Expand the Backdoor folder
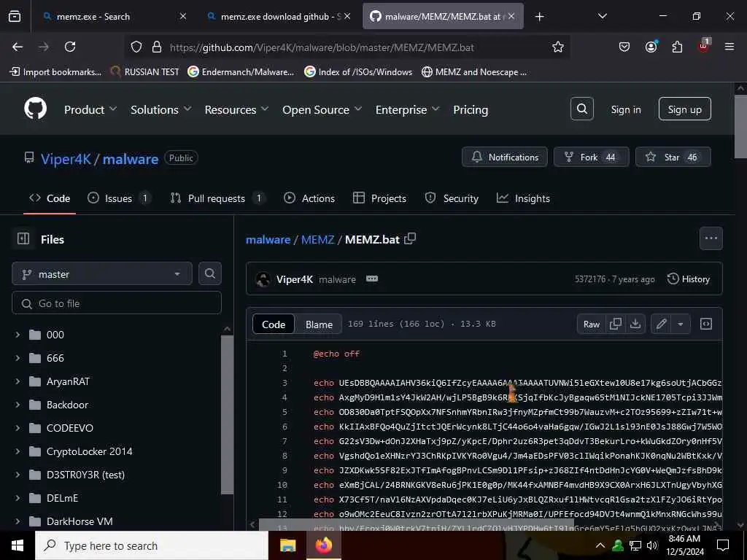Screen dimensions: 747x560 (18, 405)
